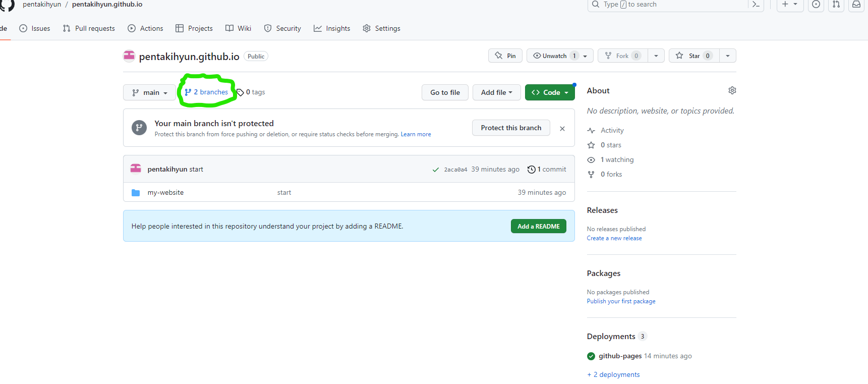Screen dimensions: 868x384
Task: Expand the Fork options dropdown arrow
Action: [656, 56]
